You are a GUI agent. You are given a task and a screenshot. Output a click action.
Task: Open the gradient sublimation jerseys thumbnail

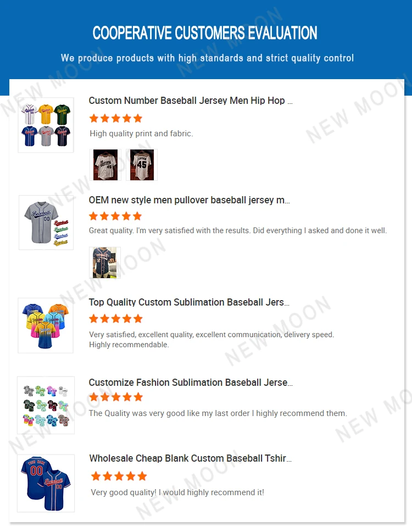(x=46, y=326)
